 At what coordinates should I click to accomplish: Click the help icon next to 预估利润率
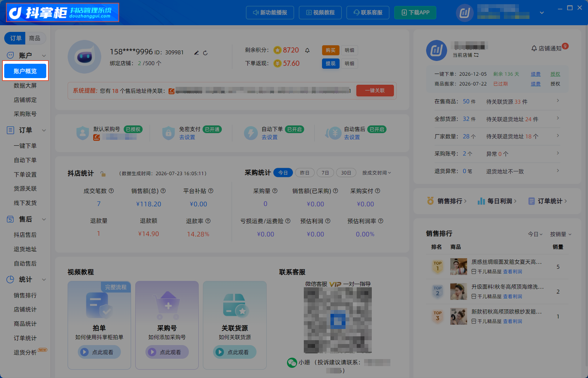point(381,221)
